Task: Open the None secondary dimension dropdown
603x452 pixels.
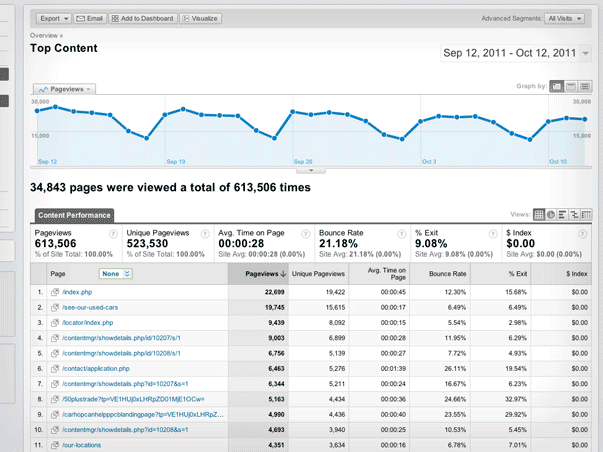Action: [115, 274]
